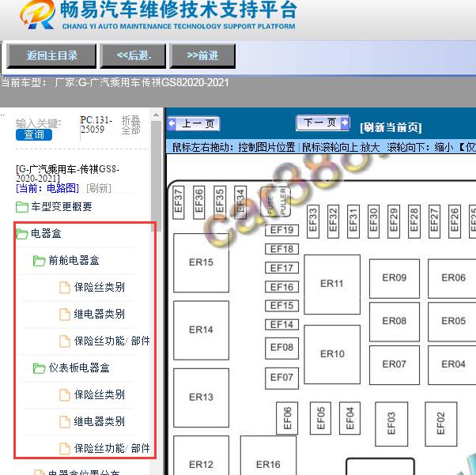Viewport: 476px width, 475px height.
Task: Collapse the 仪表板电器盒 folder icon
Action: tap(40, 368)
